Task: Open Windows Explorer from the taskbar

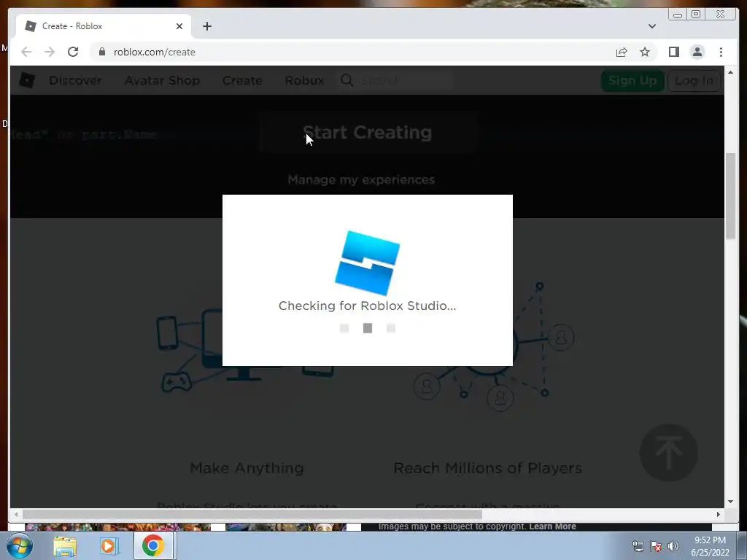Action: pyautogui.click(x=64, y=545)
